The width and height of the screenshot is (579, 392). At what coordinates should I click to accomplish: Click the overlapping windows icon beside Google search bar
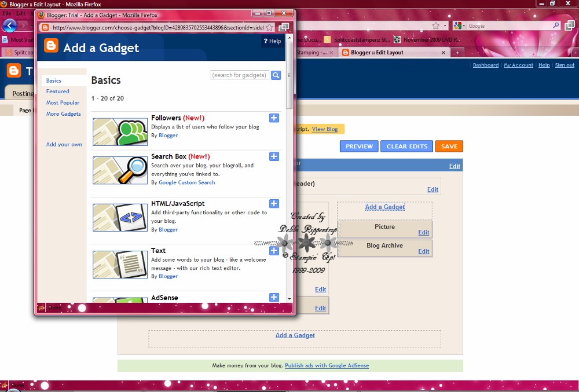(x=569, y=25)
